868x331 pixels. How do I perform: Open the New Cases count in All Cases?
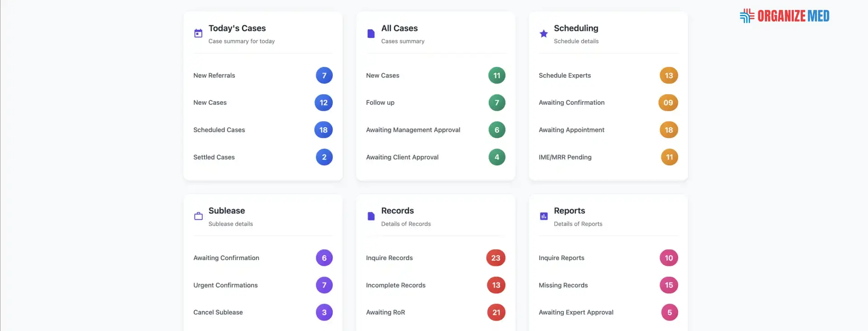(496, 75)
